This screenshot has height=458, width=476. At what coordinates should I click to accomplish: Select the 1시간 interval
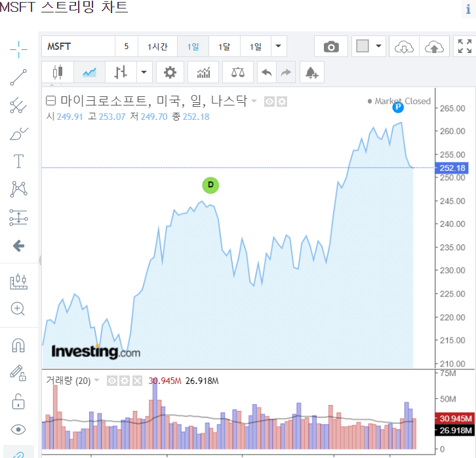click(x=157, y=47)
